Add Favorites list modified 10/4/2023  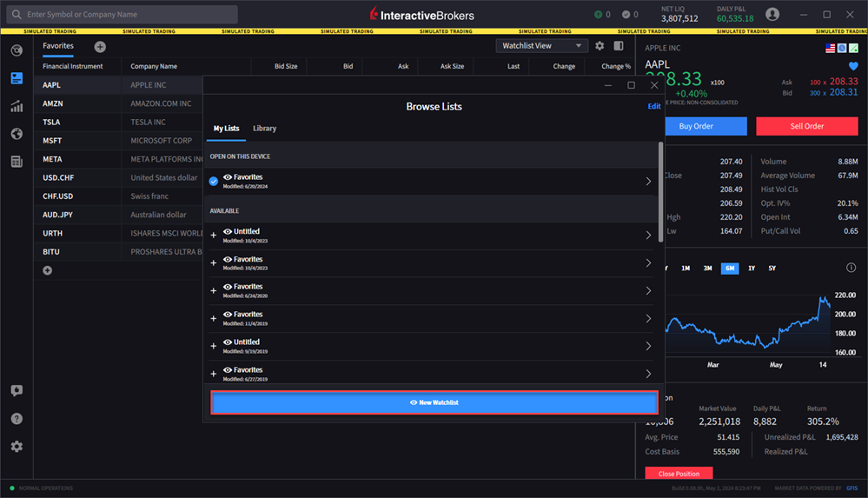[x=213, y=263]
